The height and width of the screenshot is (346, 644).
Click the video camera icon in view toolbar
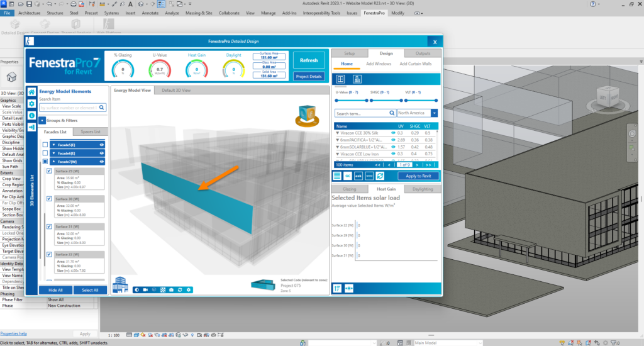tap(145, 290)
